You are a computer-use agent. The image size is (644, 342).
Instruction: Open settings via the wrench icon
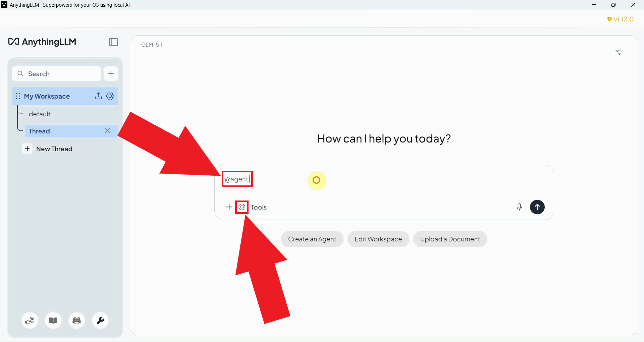click(100, 320)
